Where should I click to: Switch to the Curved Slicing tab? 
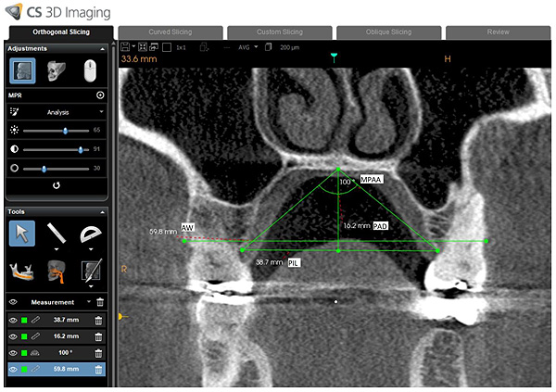tap(170, 32)
